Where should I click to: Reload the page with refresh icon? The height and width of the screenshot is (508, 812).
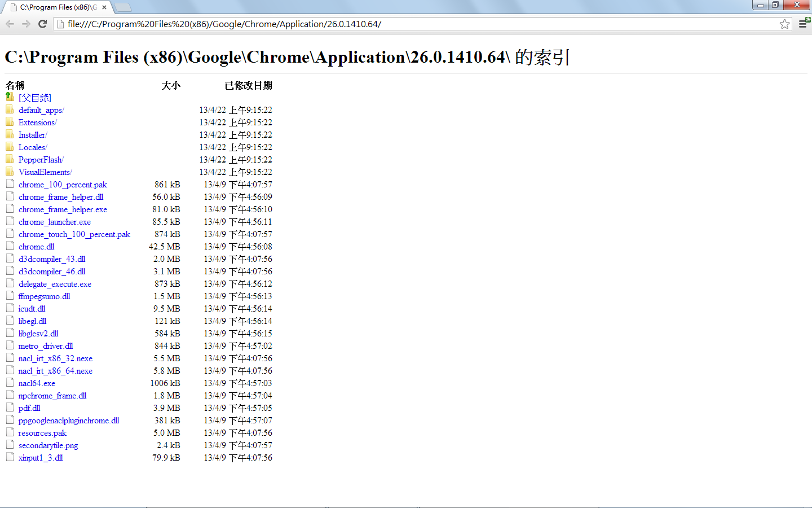(42, 24)
